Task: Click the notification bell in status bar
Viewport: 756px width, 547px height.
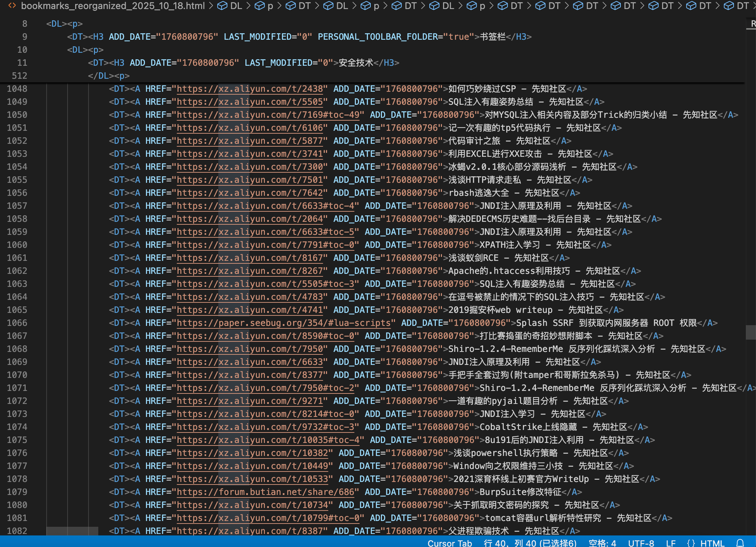Action: coord(740,543)
